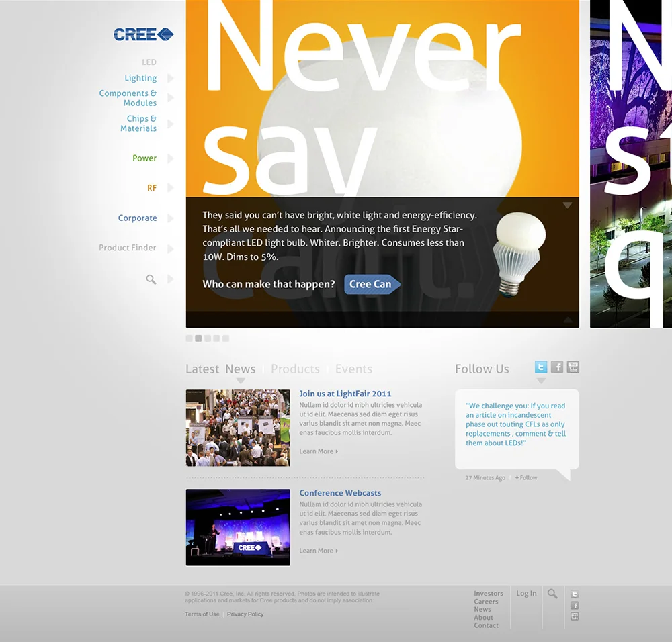This screenshot has width=672, height=642.
Task: Click the Cree logo in the sidebar
Action: tap(144, 34)
